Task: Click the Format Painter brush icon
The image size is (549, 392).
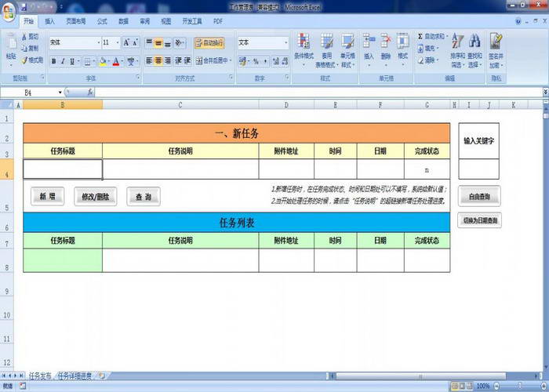Action: (24, 60)
